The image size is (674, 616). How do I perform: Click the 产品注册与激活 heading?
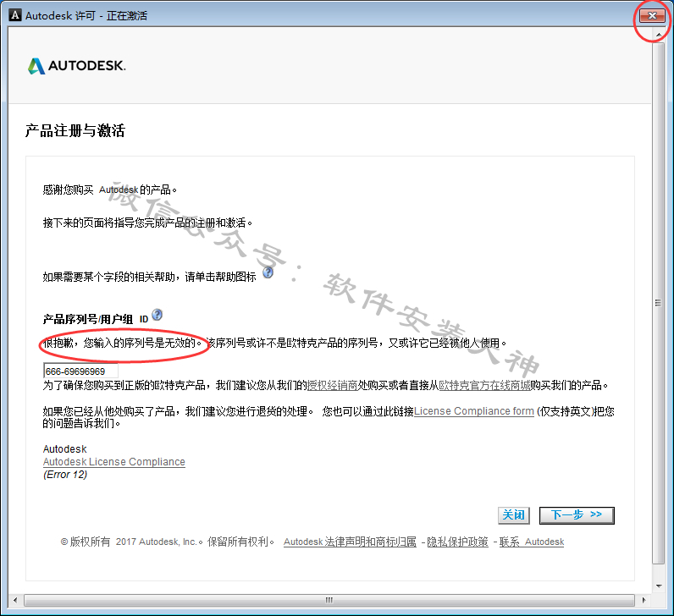(x=75, y=130)
